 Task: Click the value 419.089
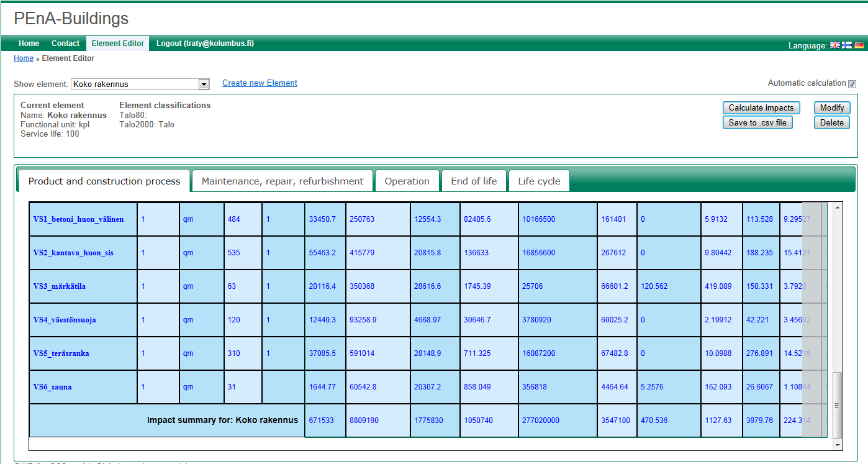[x=718, y=286]
